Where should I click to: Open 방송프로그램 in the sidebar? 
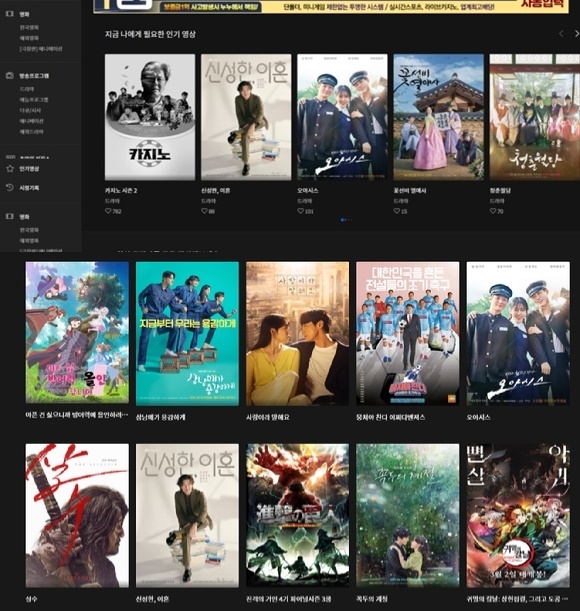[x=34, y=76]
